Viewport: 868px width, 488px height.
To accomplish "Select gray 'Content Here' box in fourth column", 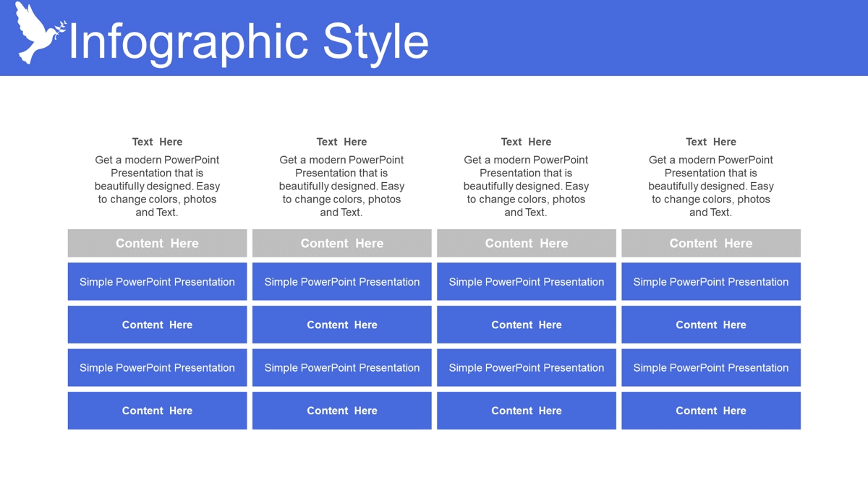I will (x=711, y=243).
